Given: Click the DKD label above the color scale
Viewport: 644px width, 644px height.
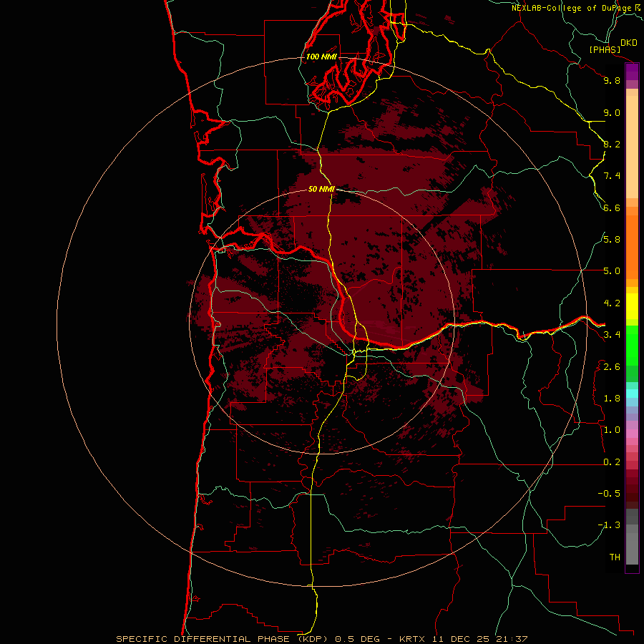Looking at the screenshot, I should (629, 42).
